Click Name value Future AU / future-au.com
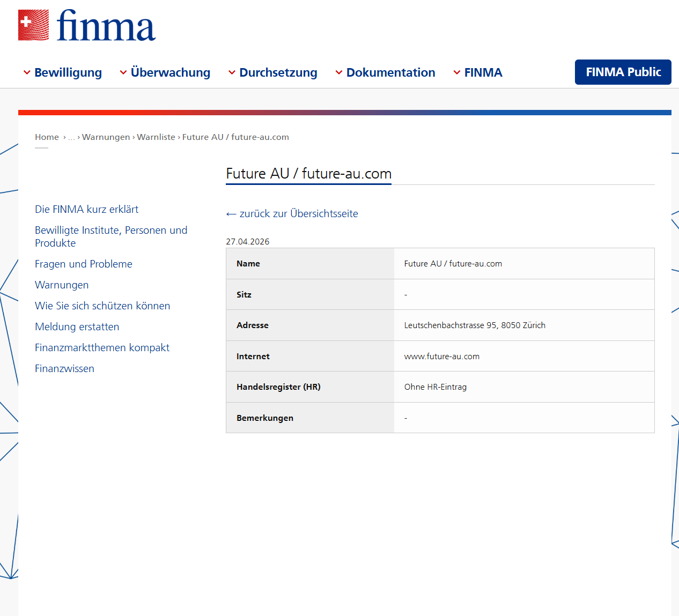This screenshot has height=616, width=679. pos(453,264)
